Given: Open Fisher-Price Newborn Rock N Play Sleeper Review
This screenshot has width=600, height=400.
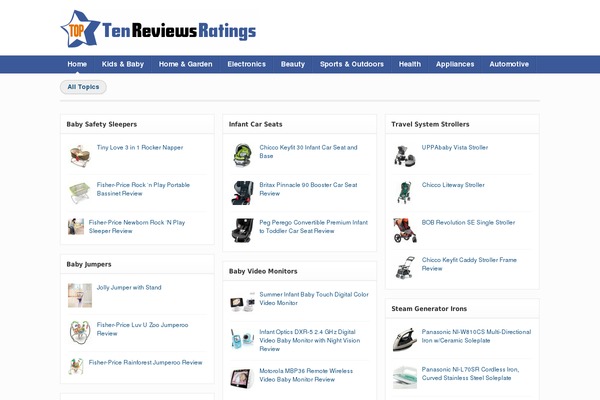Looking at the screenshot, I should (x=137, y=227).
